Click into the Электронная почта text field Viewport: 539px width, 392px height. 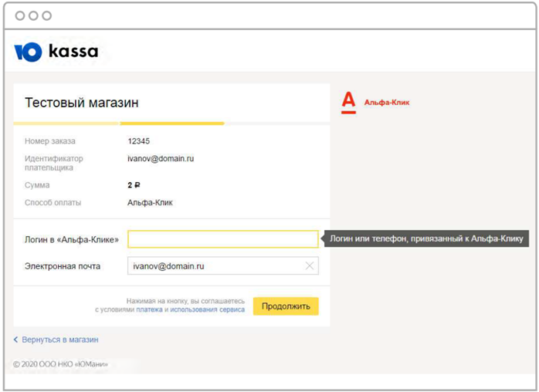pyautogui.click(x=215, y=266)
